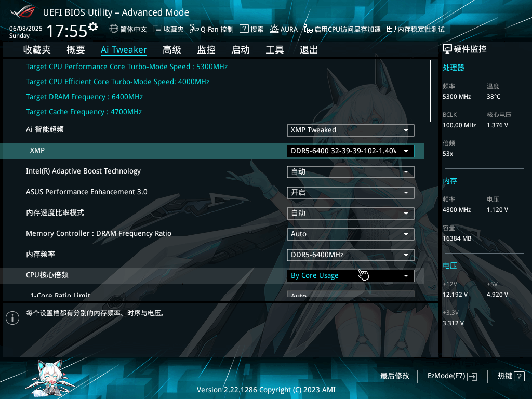532x399 pixels.
Task: Click 4800 MHz memory frequency value
Action: click(x=457, y=210)
